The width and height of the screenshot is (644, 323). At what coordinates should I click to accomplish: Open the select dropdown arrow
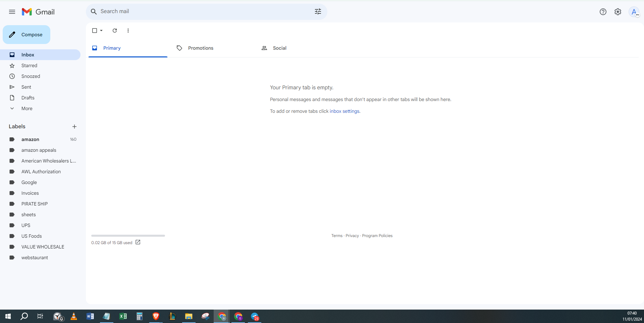tap(101, 31)
